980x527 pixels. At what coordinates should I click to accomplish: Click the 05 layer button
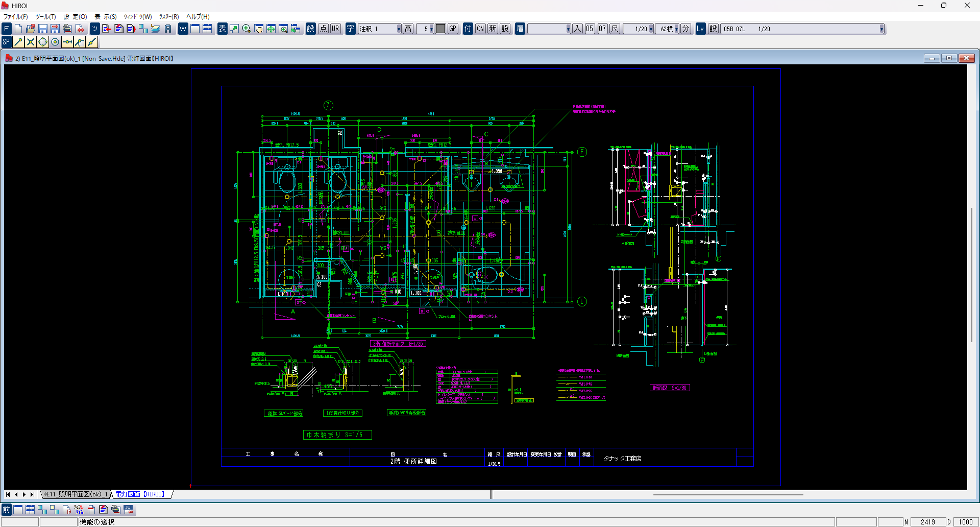(x=590, y=29)
